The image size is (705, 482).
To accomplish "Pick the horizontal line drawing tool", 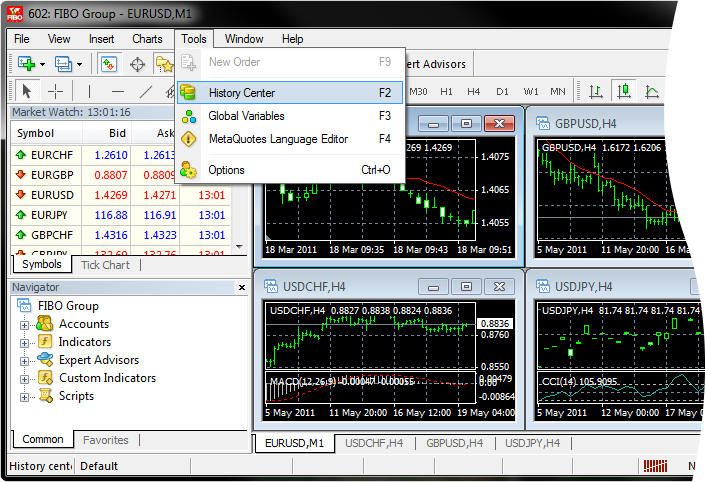I will click(116, 92).
